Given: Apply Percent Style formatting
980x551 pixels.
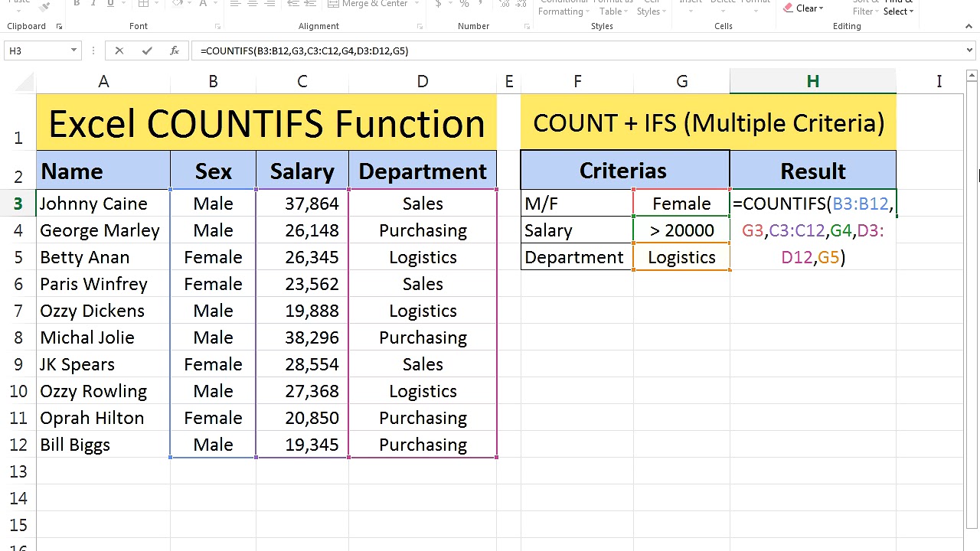Looking at the screenshot, I should pyautogui.click(x=463, y=5).
